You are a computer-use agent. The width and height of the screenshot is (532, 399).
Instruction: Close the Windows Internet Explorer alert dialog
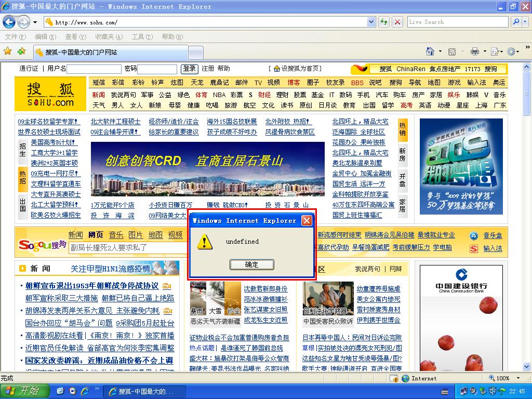307,220
